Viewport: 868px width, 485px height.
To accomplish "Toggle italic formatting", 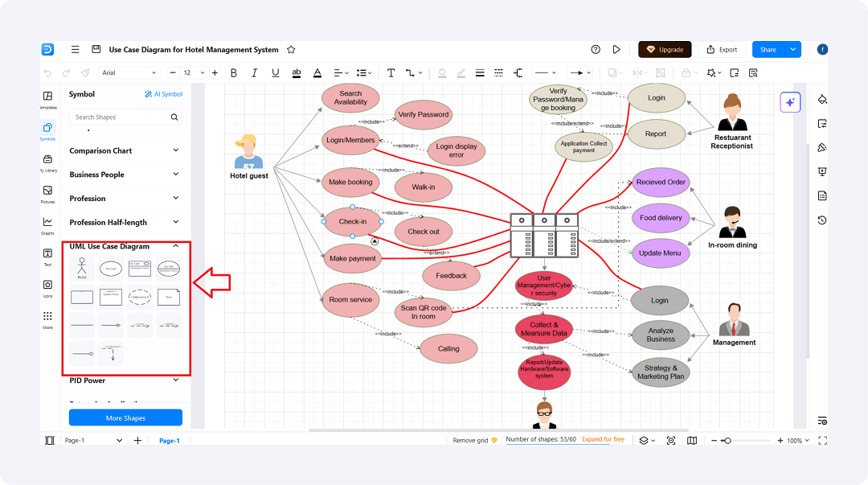I will (254, 72).
